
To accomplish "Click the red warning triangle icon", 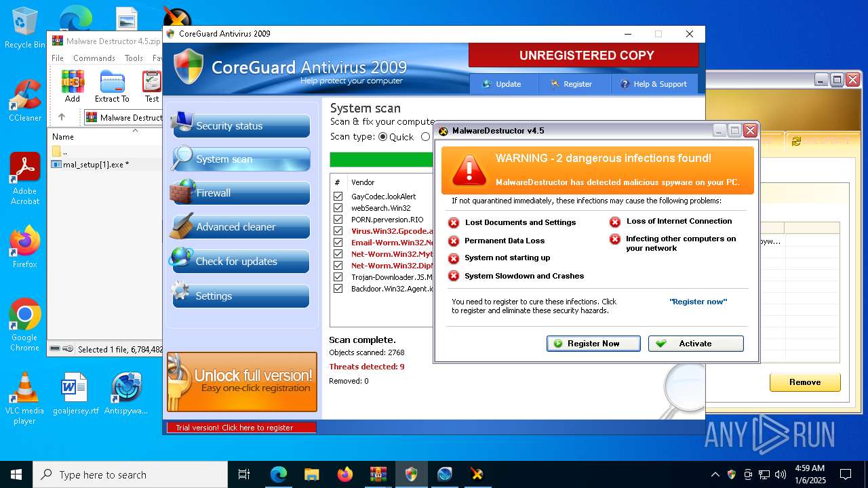I will pos(469,169).
